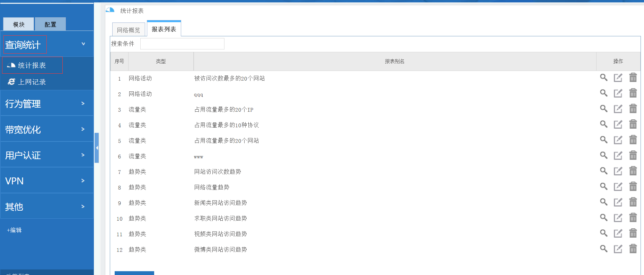This screenshot has width=644, height=275.
Task: Delete the 求职类网站访问趋势 report
Action: click(x=633, y=218)
